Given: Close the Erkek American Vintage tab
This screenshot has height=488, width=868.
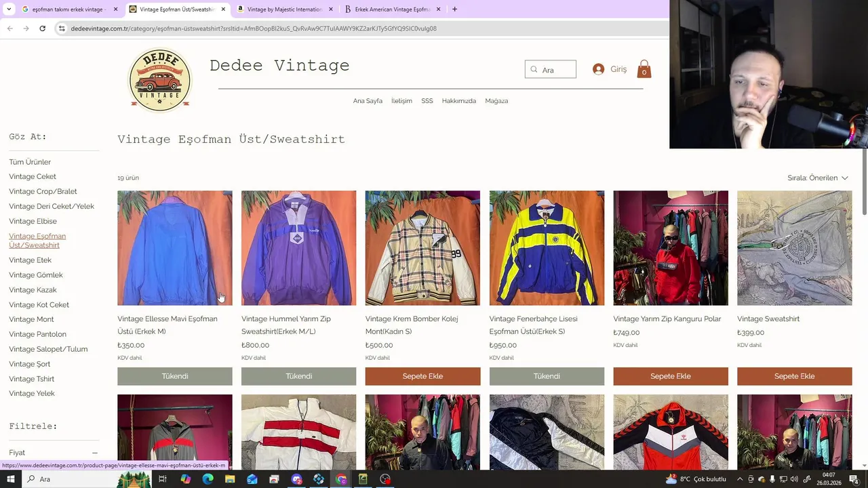Looking at the screenshot, I should point(438,9).
